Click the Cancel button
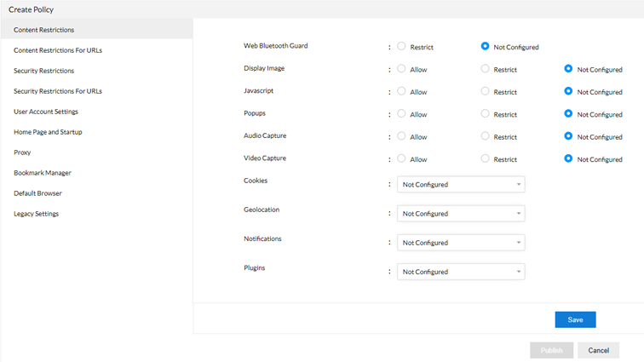The image size is (644, 362). [x=598, y=350]
